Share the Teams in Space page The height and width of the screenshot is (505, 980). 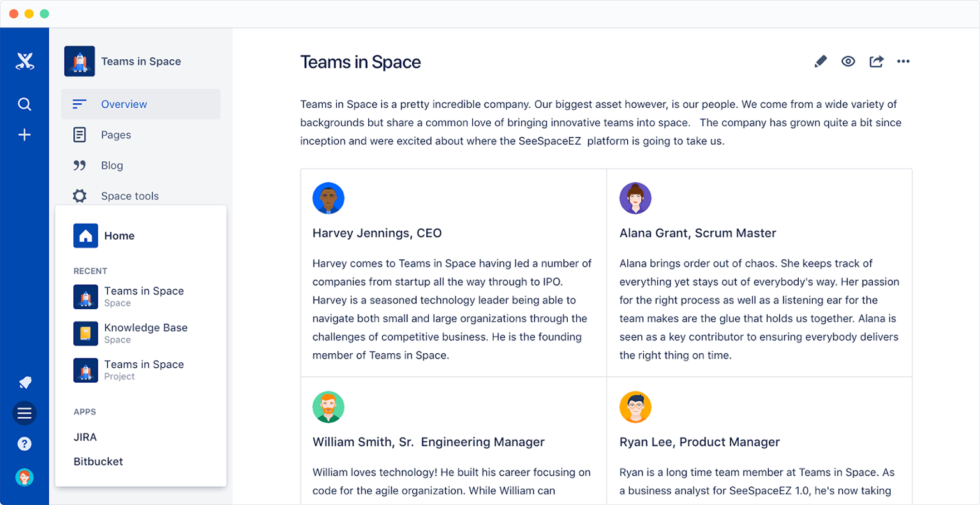[876, 61]
